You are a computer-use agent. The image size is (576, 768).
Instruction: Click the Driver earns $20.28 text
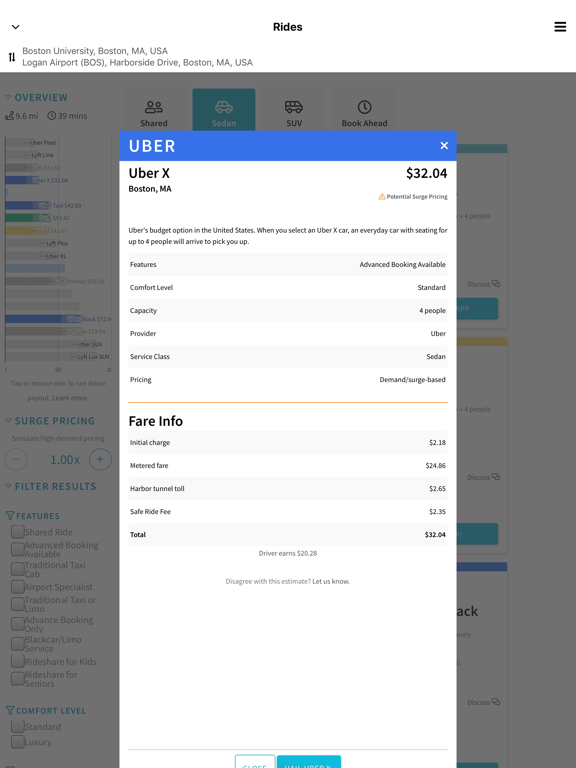pyautogui.click(x=288, y=553)
